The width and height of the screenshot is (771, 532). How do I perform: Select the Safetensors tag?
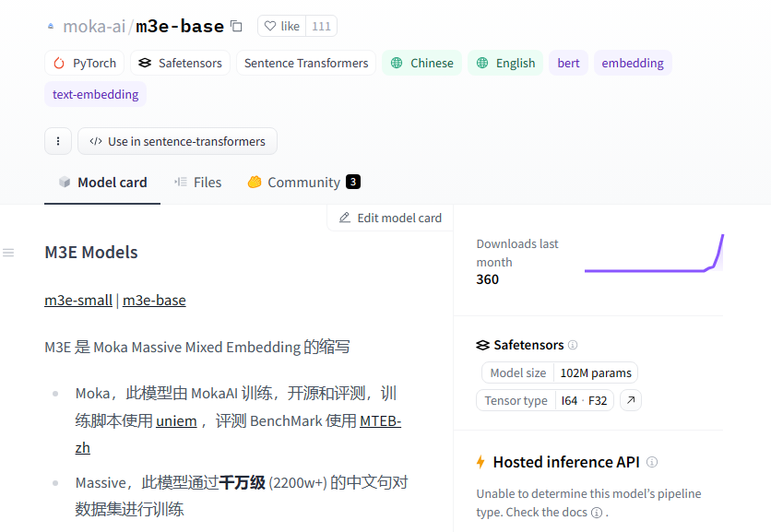pos(180,63)
